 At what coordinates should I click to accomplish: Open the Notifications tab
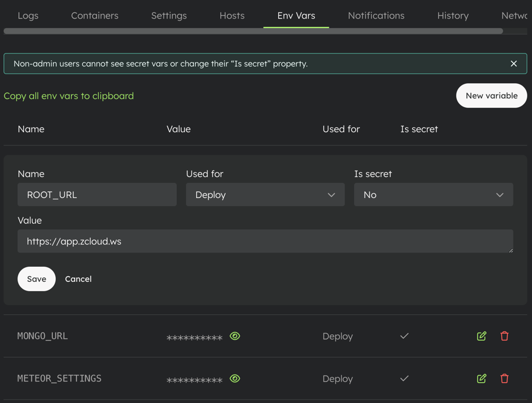click(x=376, y=16)
